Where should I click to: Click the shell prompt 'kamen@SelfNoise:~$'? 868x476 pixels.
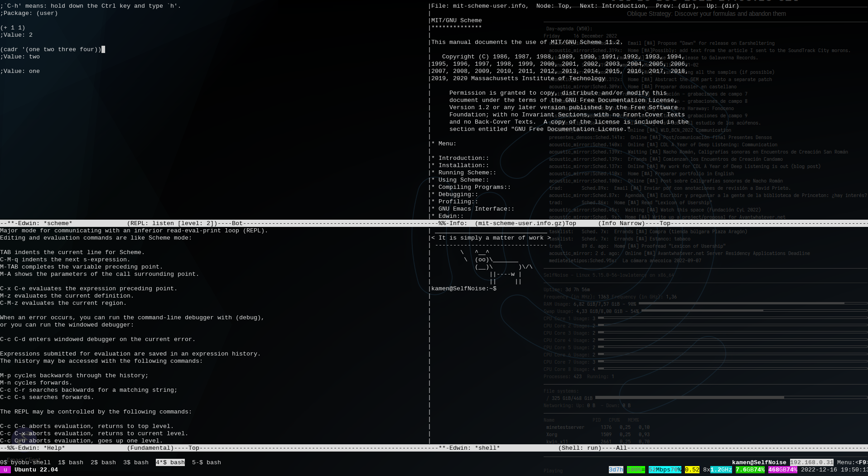coord(464,288)
